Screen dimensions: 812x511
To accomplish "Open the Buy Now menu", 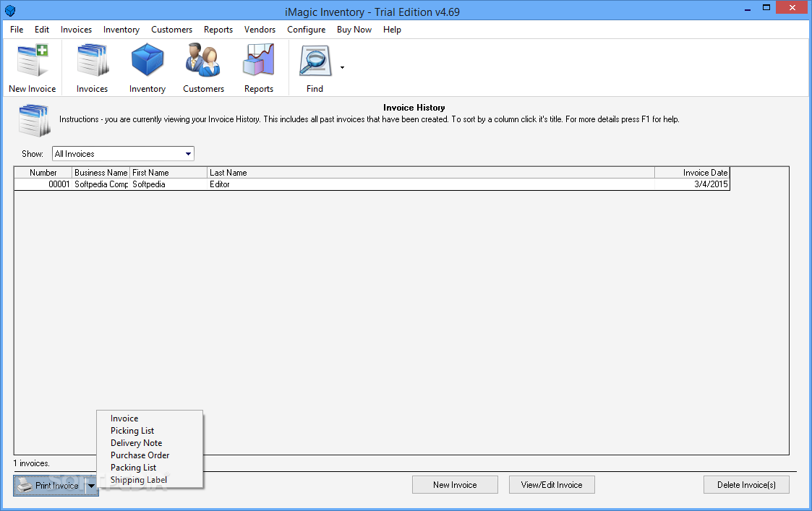I will tap(354, 30).
